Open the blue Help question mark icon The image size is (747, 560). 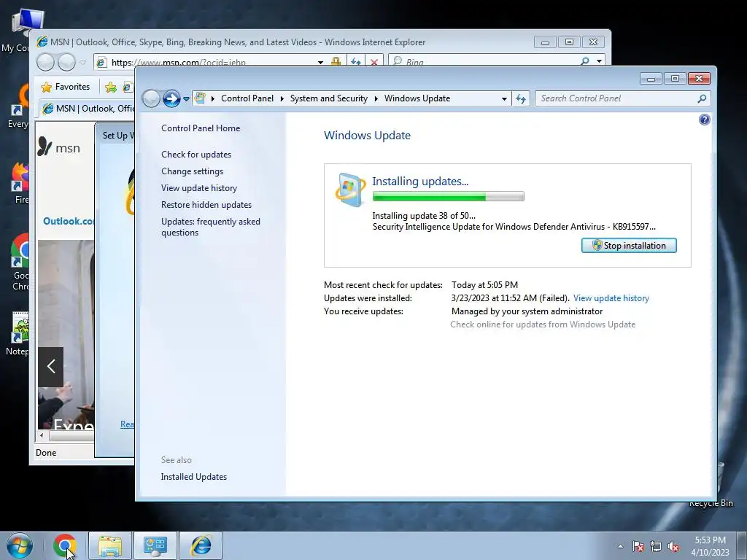704,120
